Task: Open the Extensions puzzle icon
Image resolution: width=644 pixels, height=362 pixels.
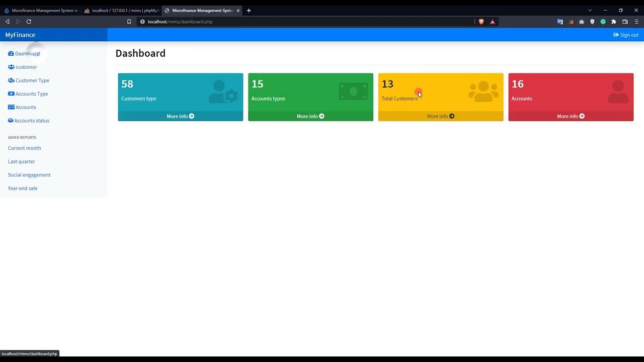Action: [614, 22]
